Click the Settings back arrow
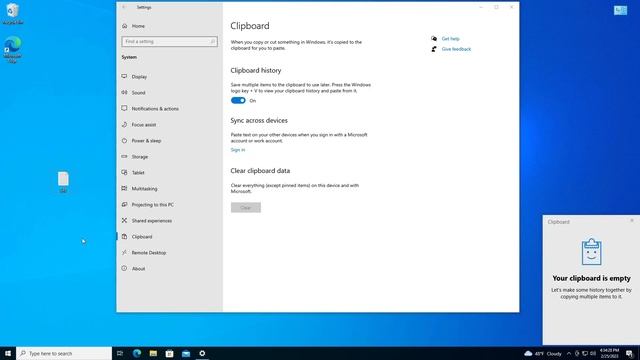640x360 pixels. [124, 7]
